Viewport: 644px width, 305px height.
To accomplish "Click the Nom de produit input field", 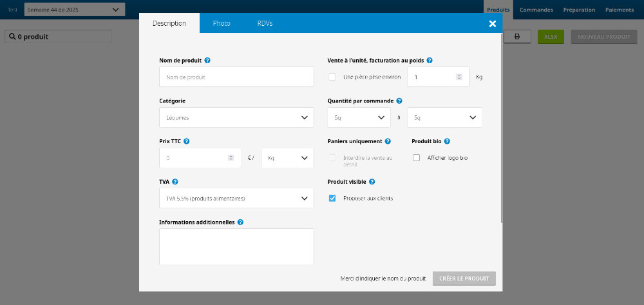I will [236, 77].
